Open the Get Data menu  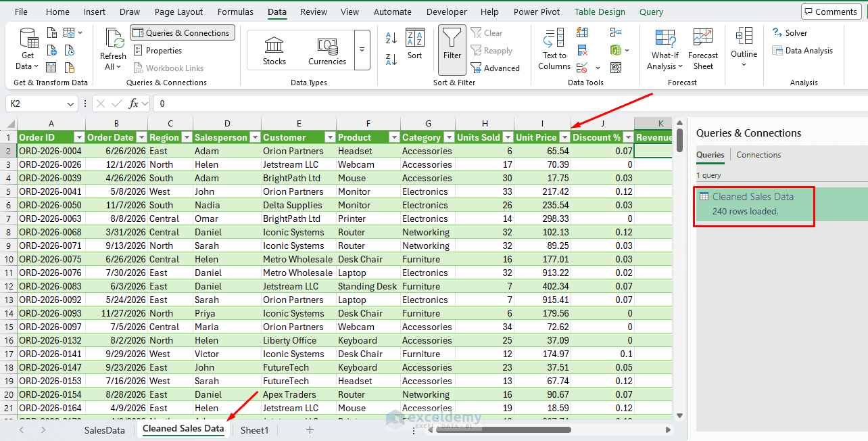(28, 49)
